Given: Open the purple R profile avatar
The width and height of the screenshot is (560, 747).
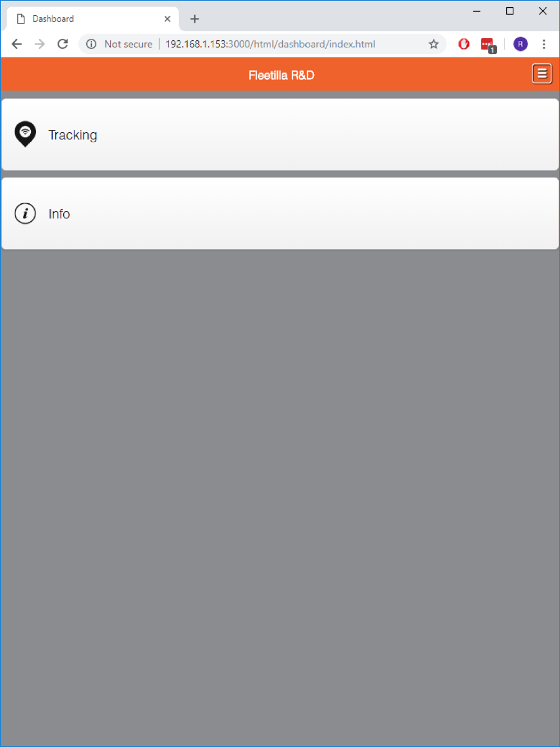Looking at the screenshot, I should click(x=520, y=44).
